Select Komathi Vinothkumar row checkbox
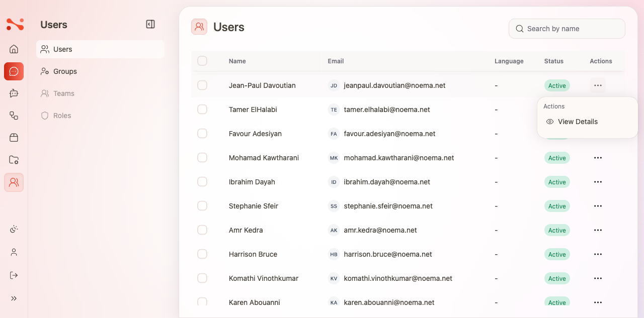Viewport: 644px width, 318px height. [x=202, y=278]
